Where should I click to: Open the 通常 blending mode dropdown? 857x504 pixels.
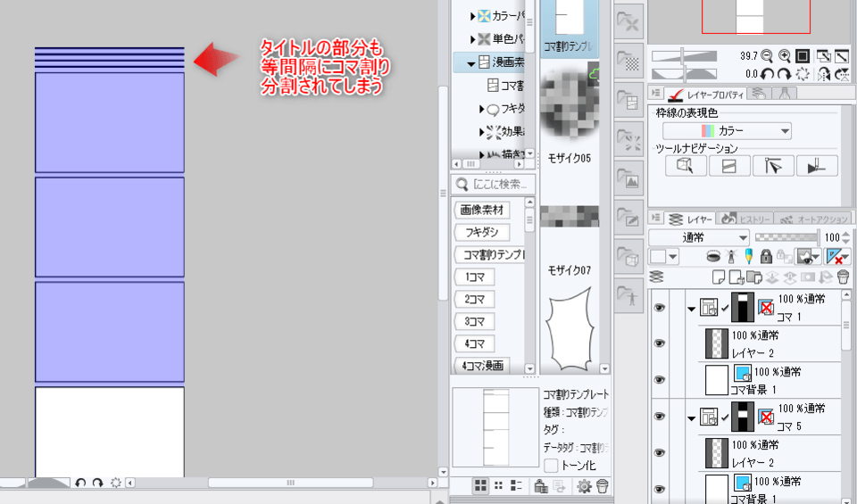(x=698, y=237)
